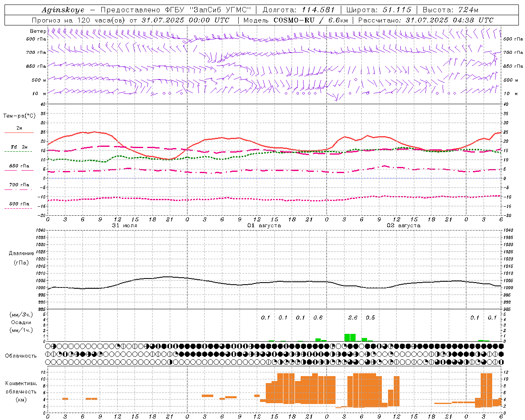Click the Давление panel label
Image resolution: width=525 pixels, height=420 pixels.
point(21,253)
